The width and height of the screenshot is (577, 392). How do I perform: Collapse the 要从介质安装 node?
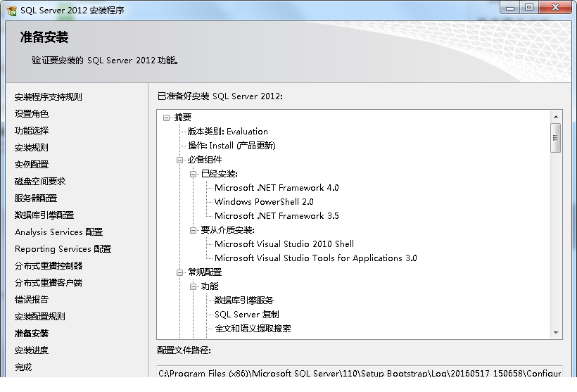(x=194, y=230)
